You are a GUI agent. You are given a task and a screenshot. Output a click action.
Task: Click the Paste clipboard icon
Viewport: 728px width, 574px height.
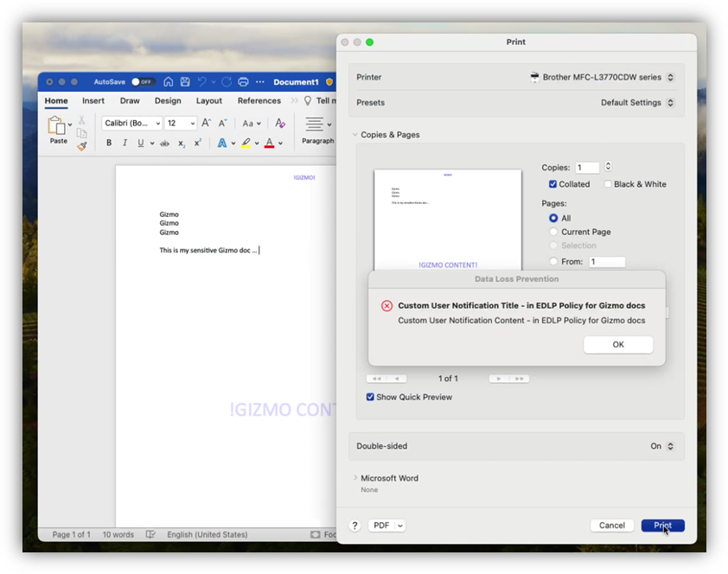(56, 125)
